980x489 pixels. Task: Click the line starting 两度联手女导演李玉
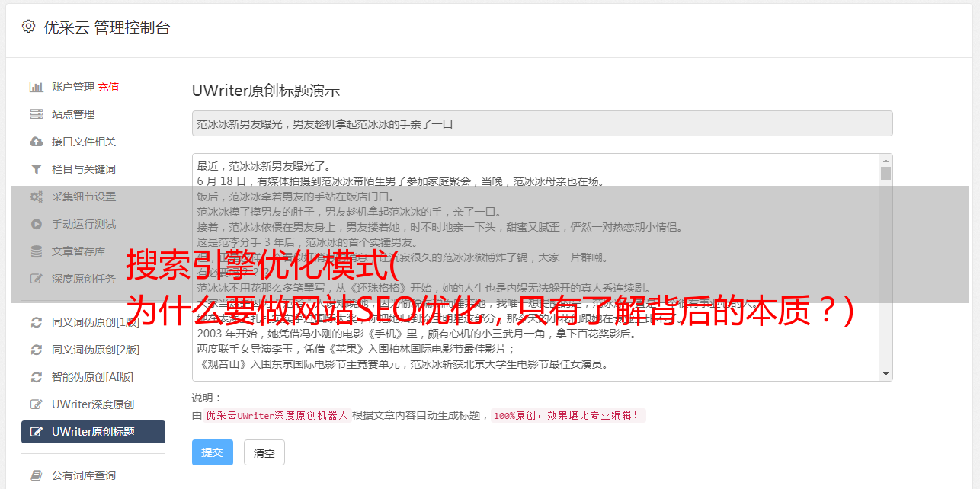pos(357,349)
